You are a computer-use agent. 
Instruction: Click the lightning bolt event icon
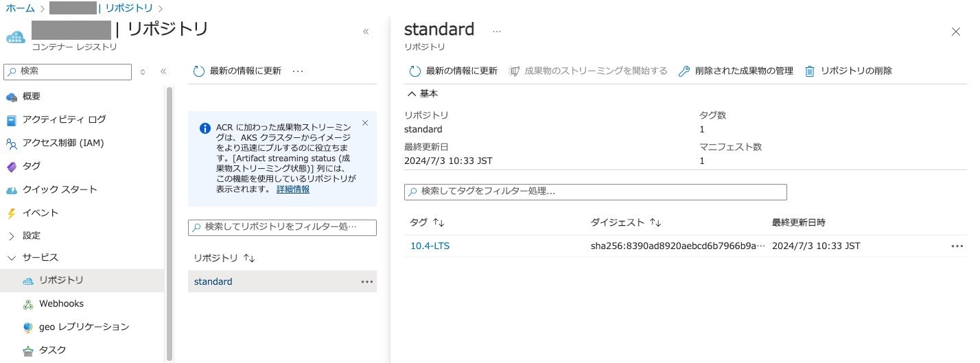pos(11,213)
